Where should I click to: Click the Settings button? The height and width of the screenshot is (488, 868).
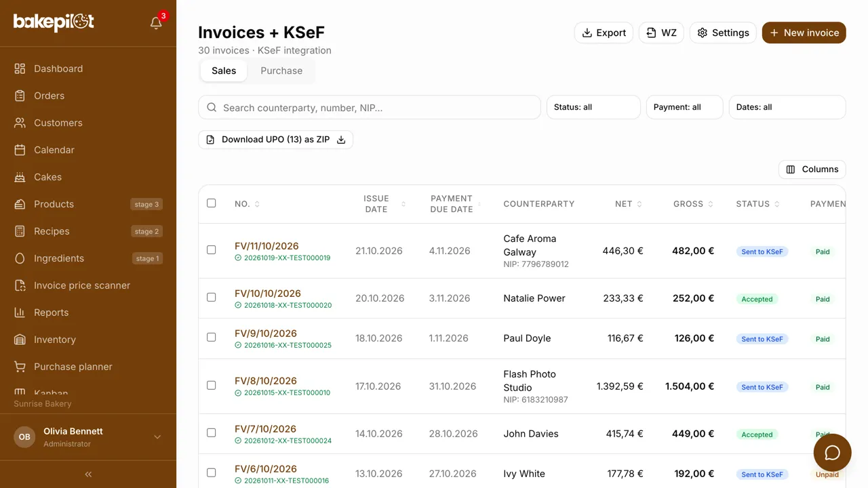click(723, 33)
